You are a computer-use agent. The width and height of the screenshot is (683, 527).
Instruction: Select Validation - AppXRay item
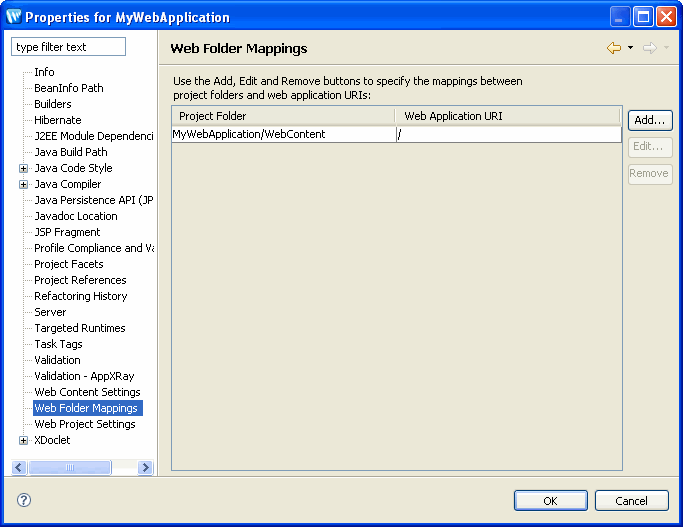(x=85, y=377)
